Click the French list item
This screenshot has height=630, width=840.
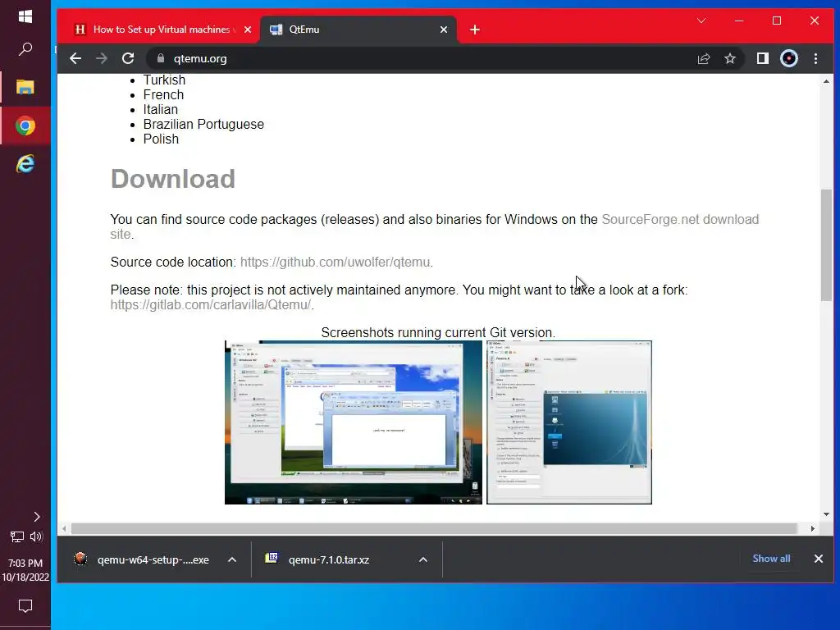pyautogui.click(x=163, y=95)
